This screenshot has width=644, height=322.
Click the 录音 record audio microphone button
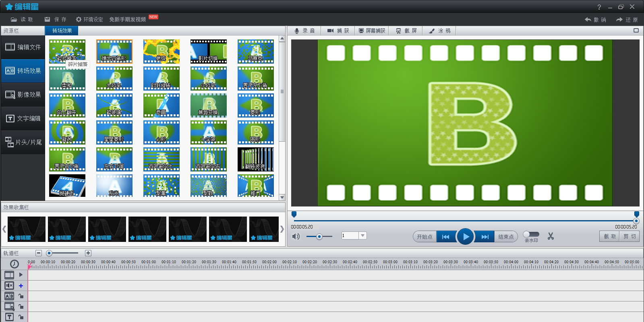(304, 31)
